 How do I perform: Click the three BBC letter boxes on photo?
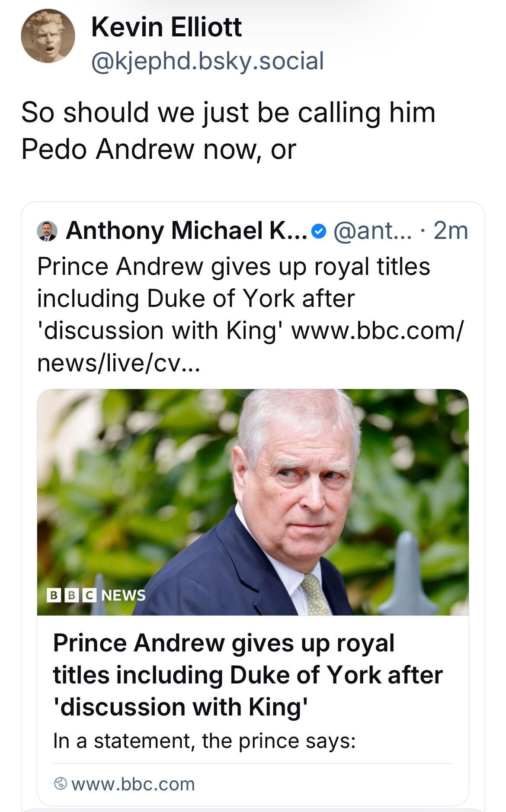[71, 595]
